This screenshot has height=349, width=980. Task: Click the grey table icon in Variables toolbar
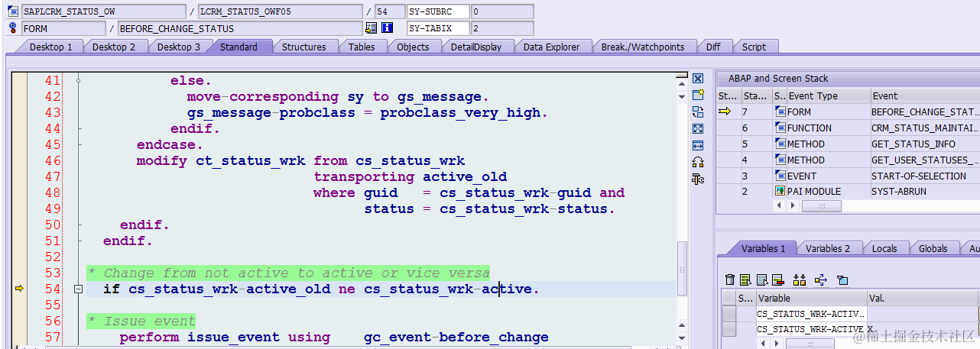[761, 280]
